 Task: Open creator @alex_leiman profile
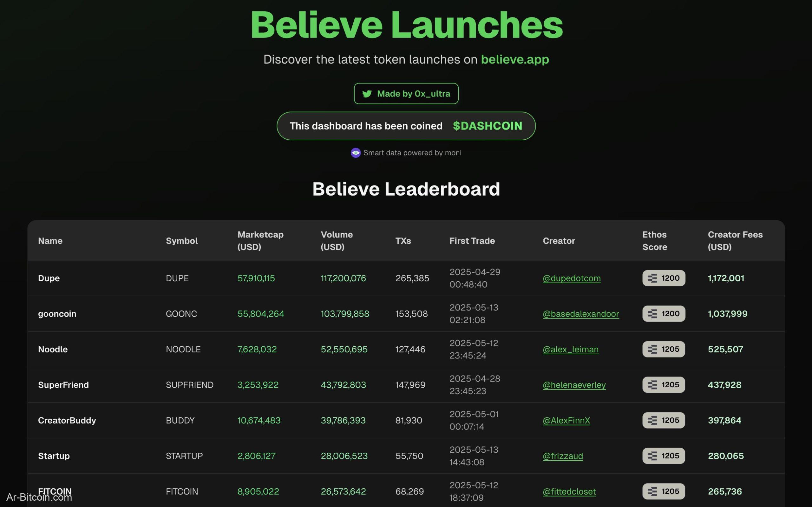click(x=571, y=350)
